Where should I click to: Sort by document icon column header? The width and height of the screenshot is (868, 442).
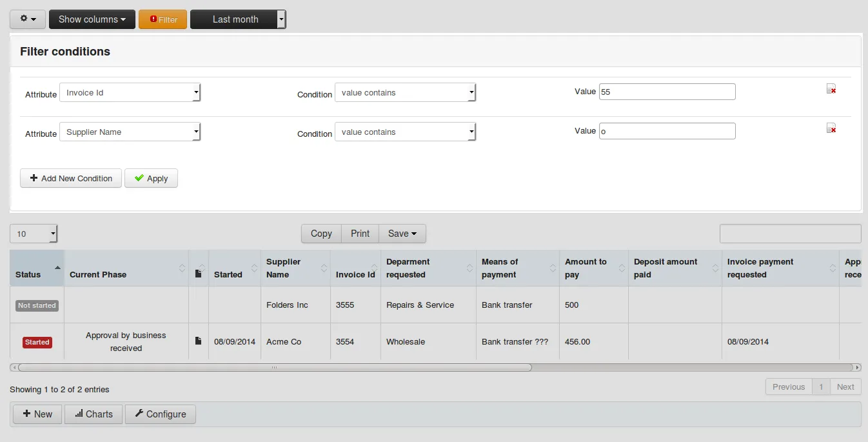[x=199, y=268]
